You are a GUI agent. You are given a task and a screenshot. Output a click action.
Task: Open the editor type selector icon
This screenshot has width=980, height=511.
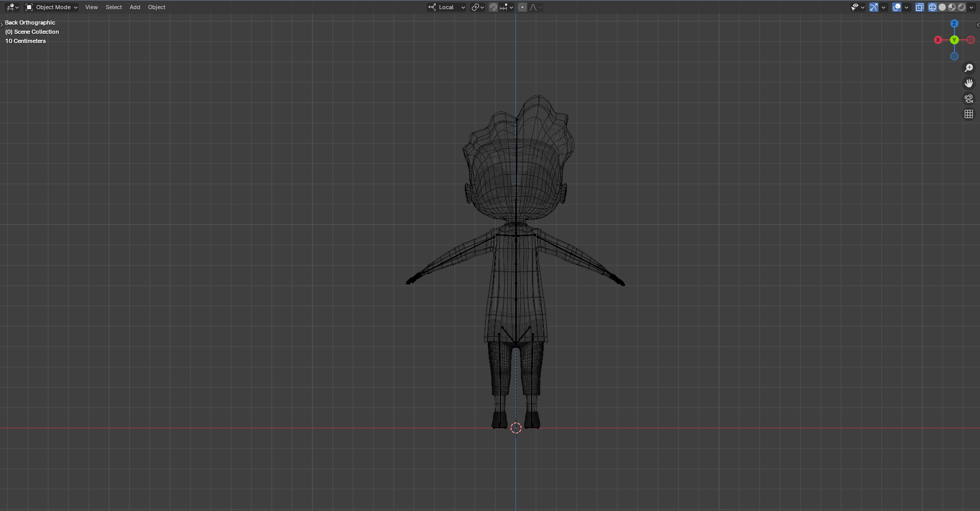[x=12, y=7]
